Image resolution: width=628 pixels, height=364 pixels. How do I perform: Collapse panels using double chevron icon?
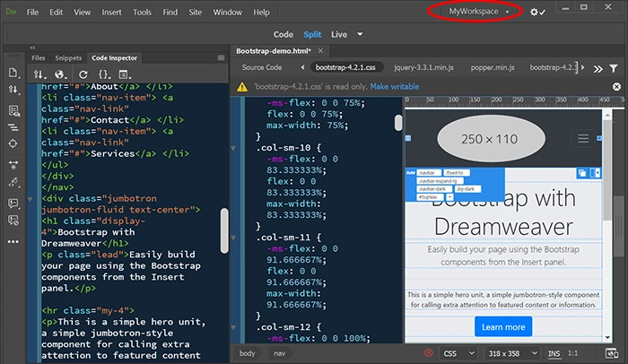pos(32,48)
